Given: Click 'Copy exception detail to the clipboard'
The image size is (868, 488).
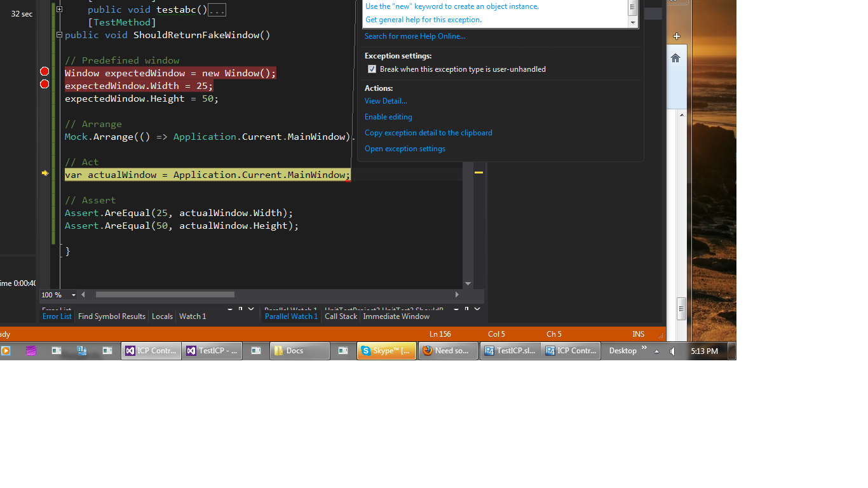Looking at the screenshot, I should pos(428,133).
